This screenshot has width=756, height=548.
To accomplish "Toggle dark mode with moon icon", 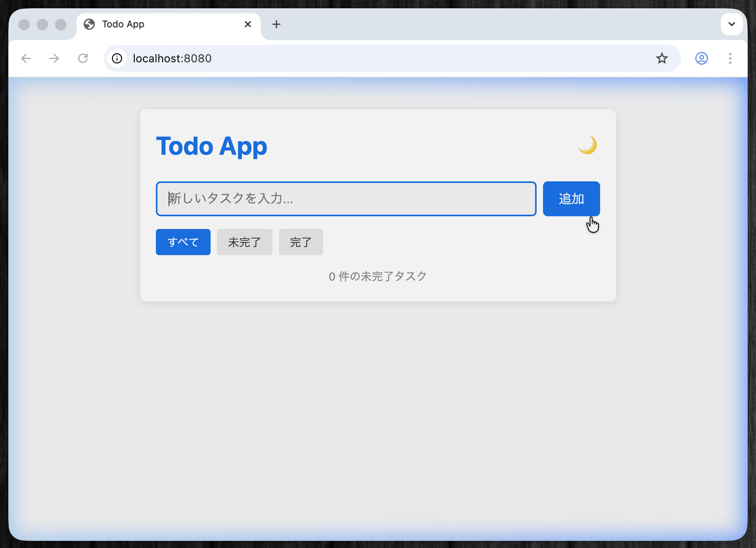I will [x=587, y=145].
